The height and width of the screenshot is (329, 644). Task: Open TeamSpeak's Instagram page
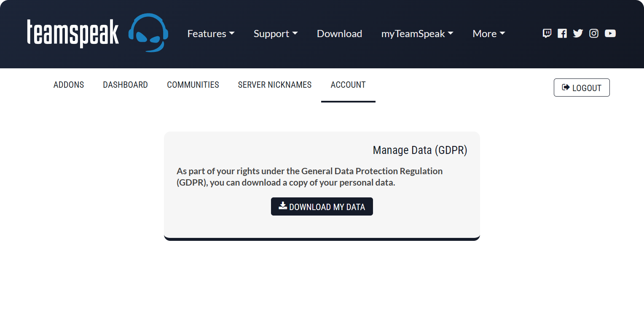[594, 33]
